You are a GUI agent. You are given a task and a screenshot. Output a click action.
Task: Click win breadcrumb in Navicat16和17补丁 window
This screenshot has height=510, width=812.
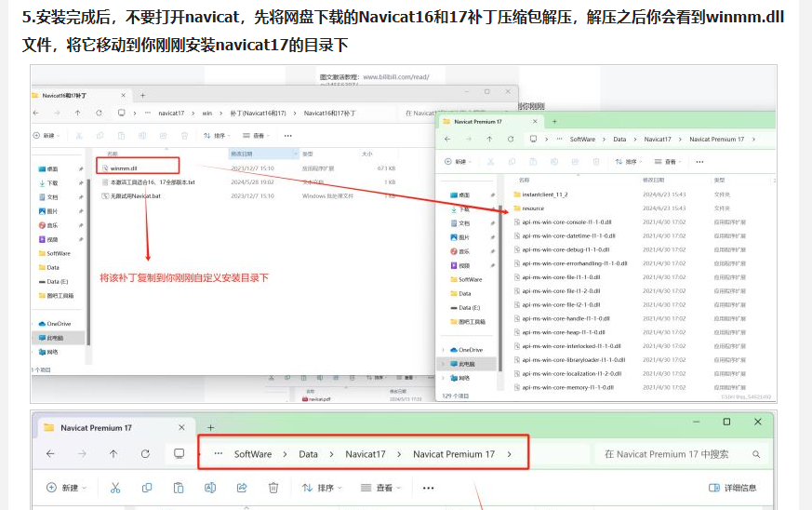click(207, 113)
